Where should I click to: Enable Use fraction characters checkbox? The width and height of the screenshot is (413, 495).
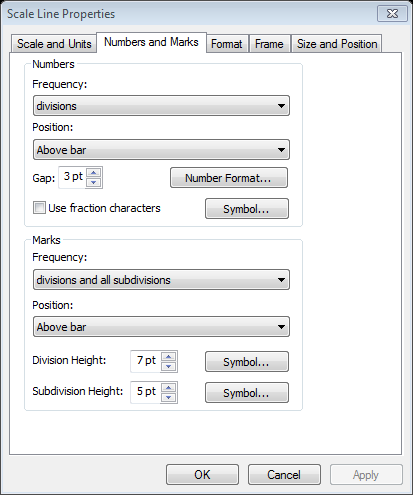pyautogui.click(x=39, y=208)
